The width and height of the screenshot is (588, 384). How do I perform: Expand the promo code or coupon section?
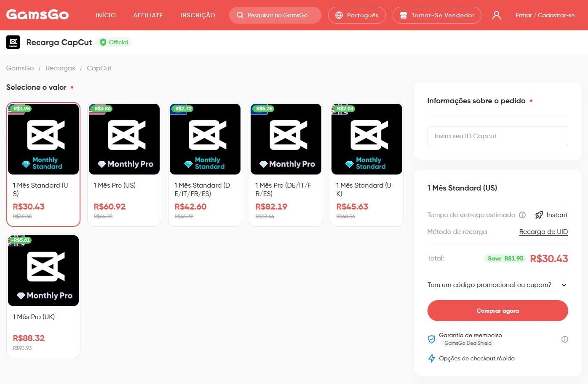pos(498,285)
